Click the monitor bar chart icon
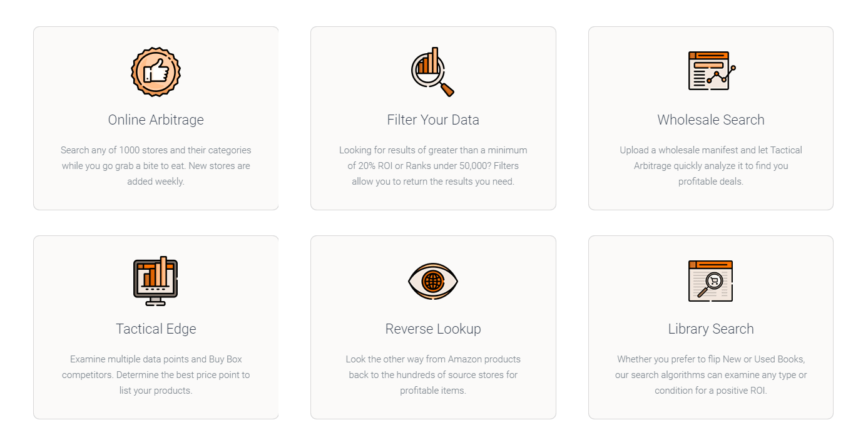The image size is (868, 430). click(x=156, y=280)
